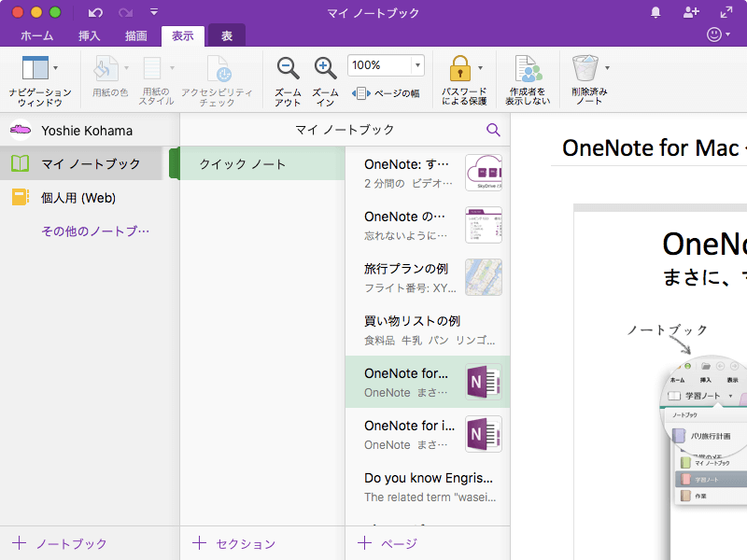This screenshot has height=560, width=747.
Task: Open 削除済みノート trash icon
Action: pyautogui.click(x=585, y=68)
